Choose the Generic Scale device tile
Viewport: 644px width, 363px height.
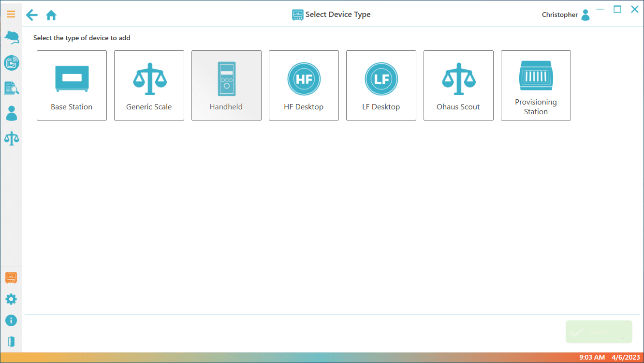149,85
